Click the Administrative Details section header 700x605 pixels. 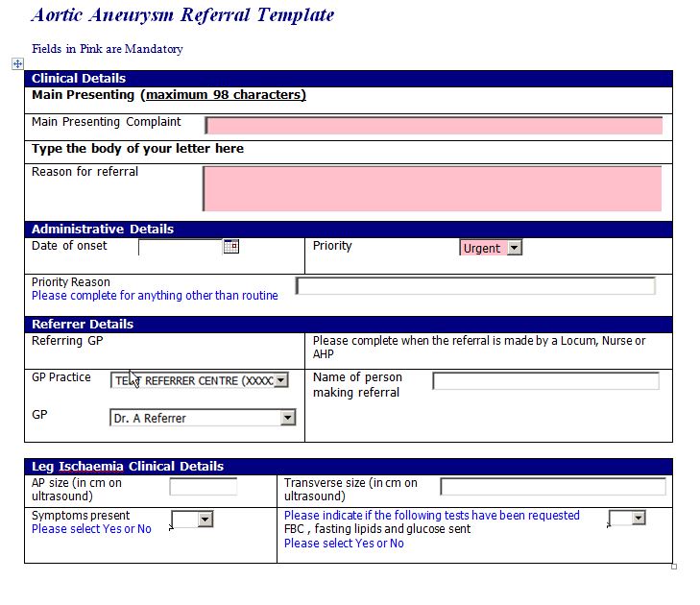[x=349, y=230]
